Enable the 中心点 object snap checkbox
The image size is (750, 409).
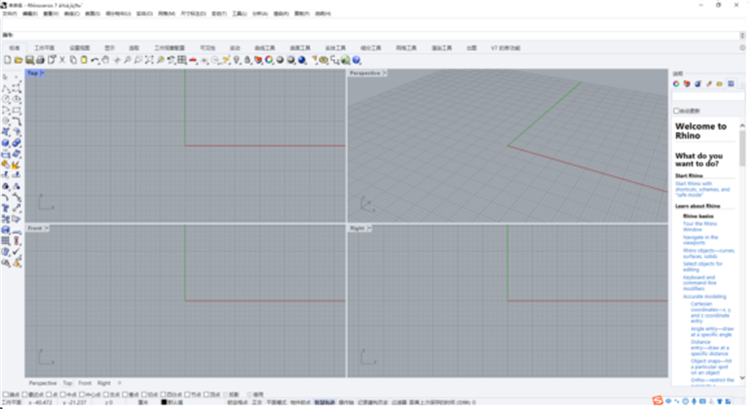coord(82,395)
